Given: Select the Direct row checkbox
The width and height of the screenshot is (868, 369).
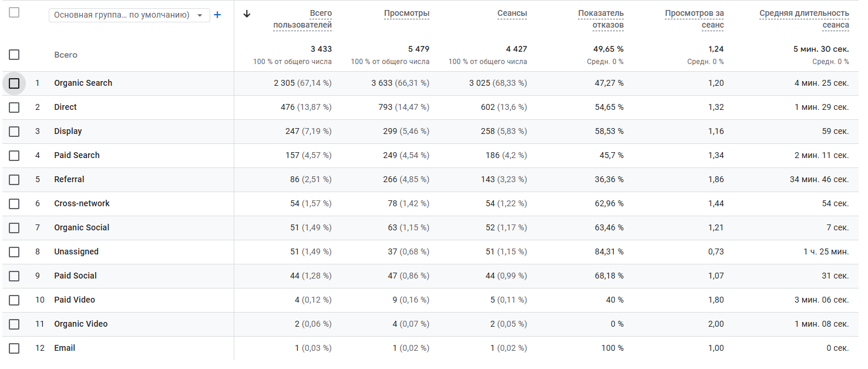Looking at the screenshot, I should [14, 108].
